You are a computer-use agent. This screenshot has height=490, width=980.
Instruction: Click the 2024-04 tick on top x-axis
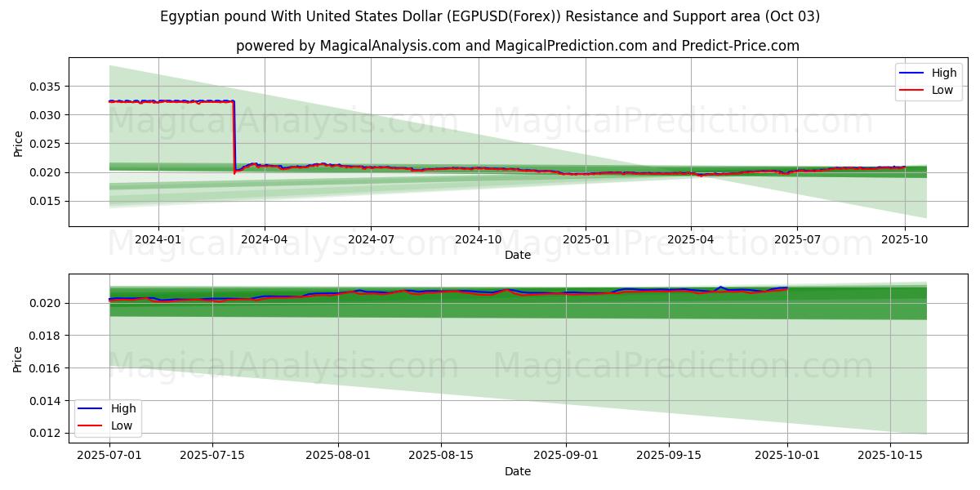tap(265, 240)
